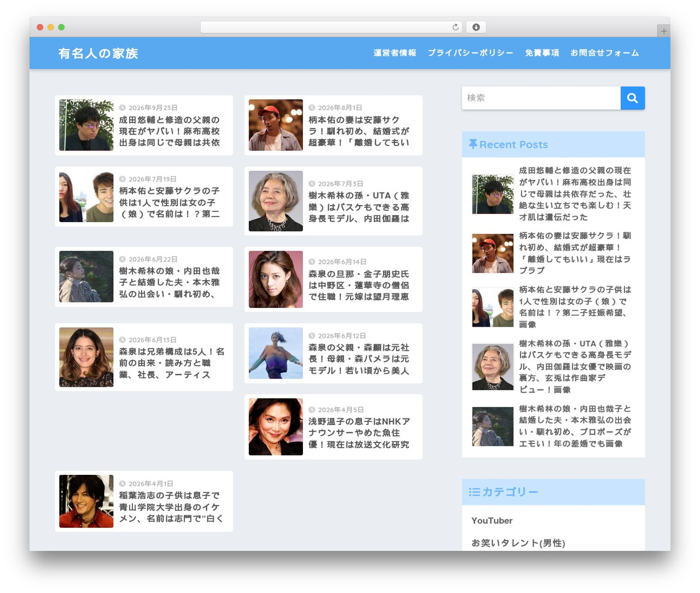The image size is (700, 593).
Task: Open the 2026年6月12日 森泉の父親 article thumbnail
Action: (x=276, y=353)
